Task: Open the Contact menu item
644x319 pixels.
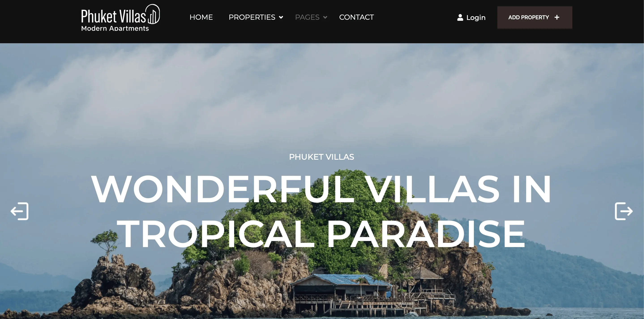Action: [x=356, y=17]
